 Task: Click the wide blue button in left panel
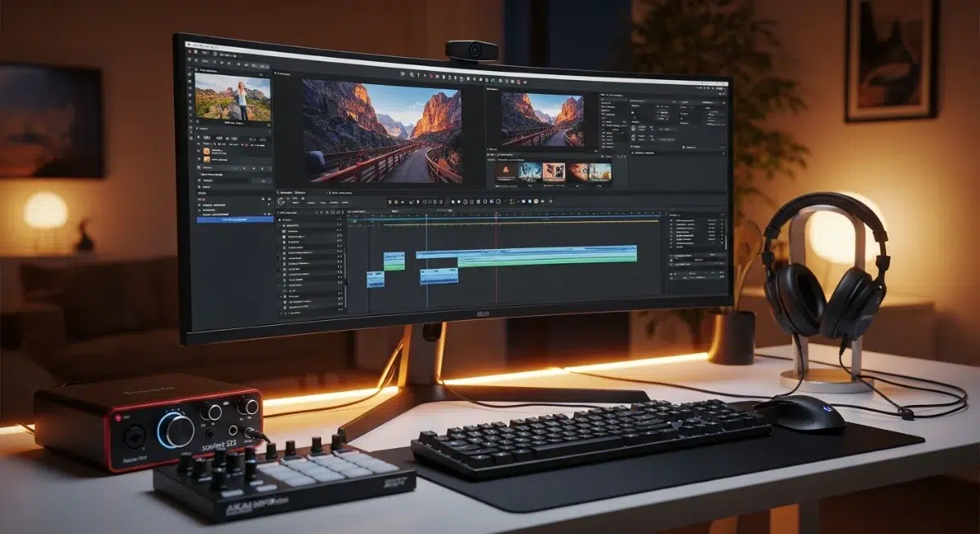click(x=235, y=220)
